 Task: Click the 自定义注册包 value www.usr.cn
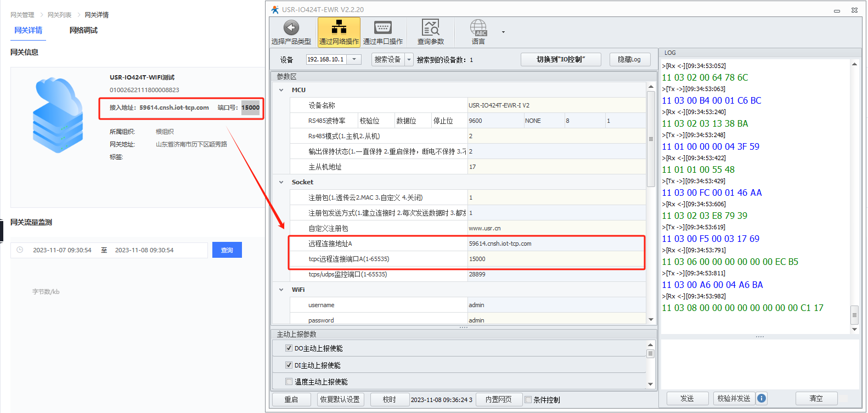tap(556, 228)
